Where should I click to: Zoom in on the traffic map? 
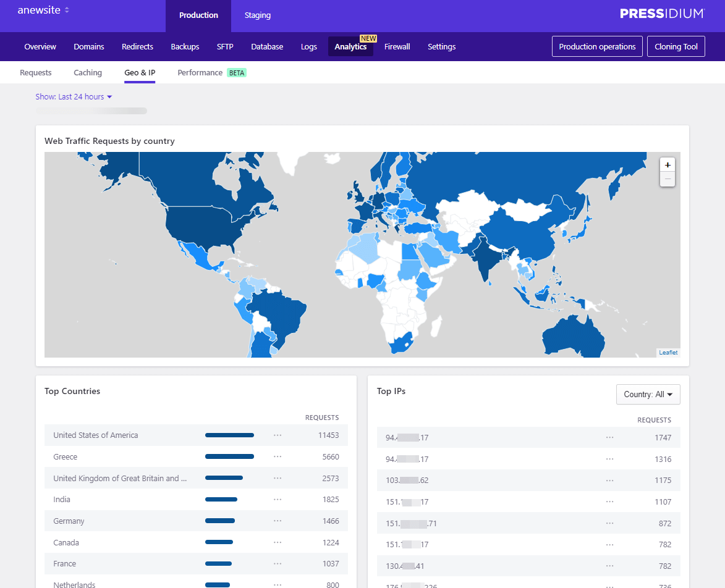[x=667, y=165]
